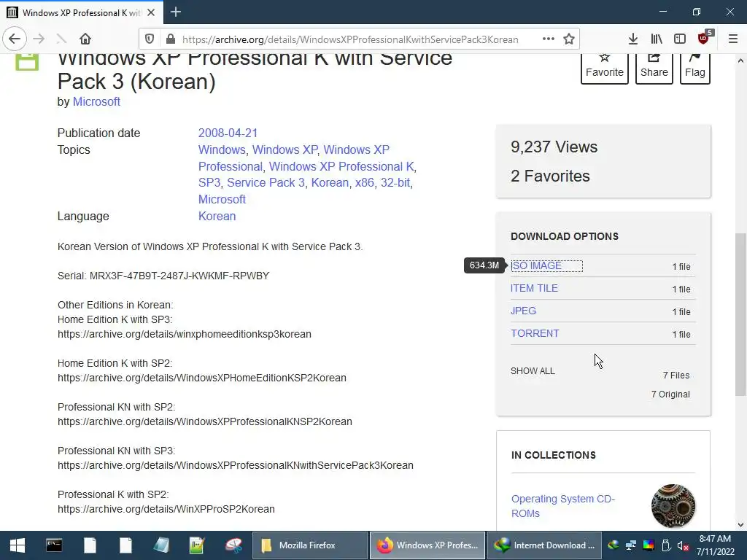Screen dimensions: 747x560
Task: Click the WinXPProSP2Korean URL text
Action: tap(166, 509)
